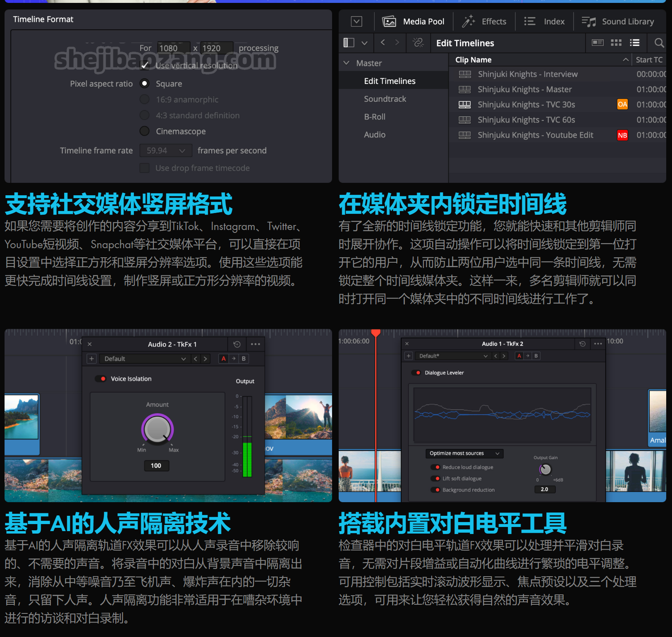Click the reset icon on Audio 2 - TkFx 1 panel

click(237, 344)
